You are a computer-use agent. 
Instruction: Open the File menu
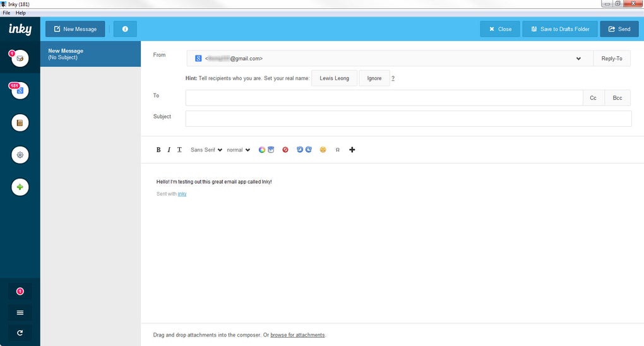(x=6, y=13)
